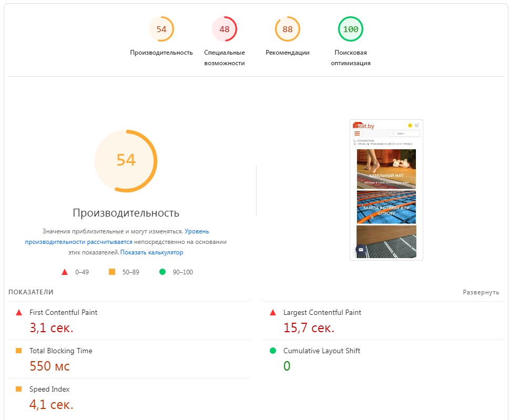Image resolution: width=510 pixels, height=420 pixels.
Task: Open the First Contentful Paint metric details
Action: (63, 312)
